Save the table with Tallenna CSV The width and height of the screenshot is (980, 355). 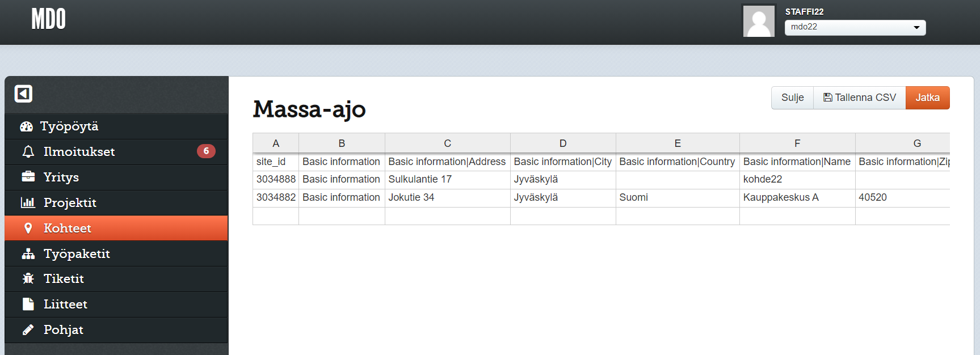point(859,98)
